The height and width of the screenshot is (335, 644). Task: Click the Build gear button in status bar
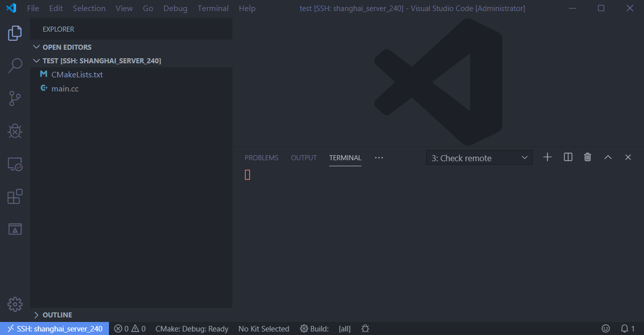pos(314,329)
